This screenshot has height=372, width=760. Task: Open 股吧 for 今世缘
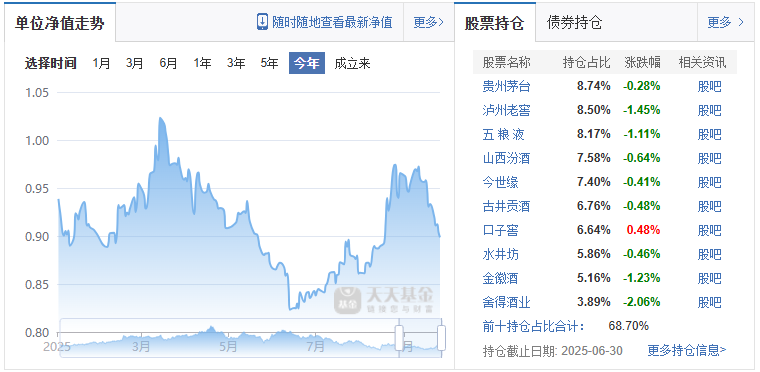pyautogui.click(x=710, y=182)
